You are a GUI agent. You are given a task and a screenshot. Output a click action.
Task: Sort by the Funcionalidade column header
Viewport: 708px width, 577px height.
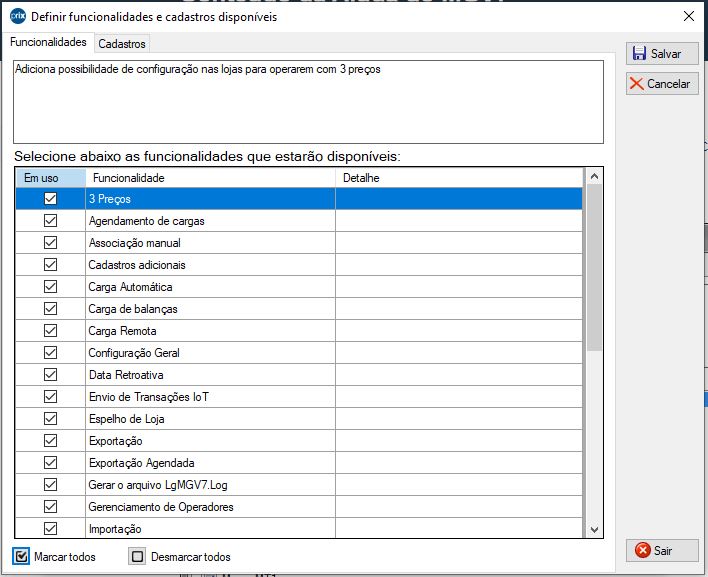tap(210, 177)
